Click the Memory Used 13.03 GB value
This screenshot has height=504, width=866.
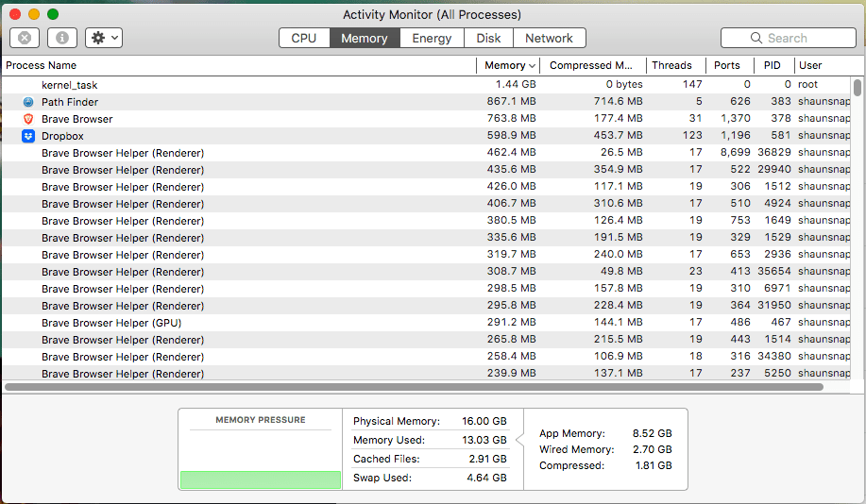(484, 440)
